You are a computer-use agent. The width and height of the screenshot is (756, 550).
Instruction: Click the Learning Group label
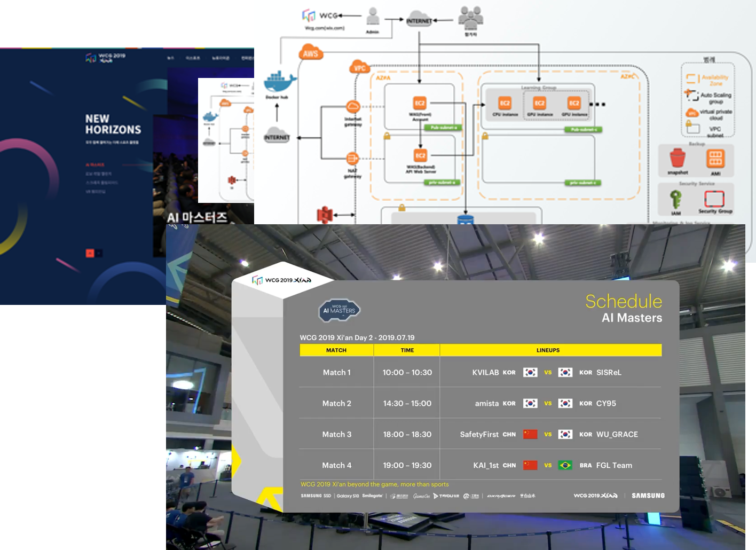[x=539, y=88]
